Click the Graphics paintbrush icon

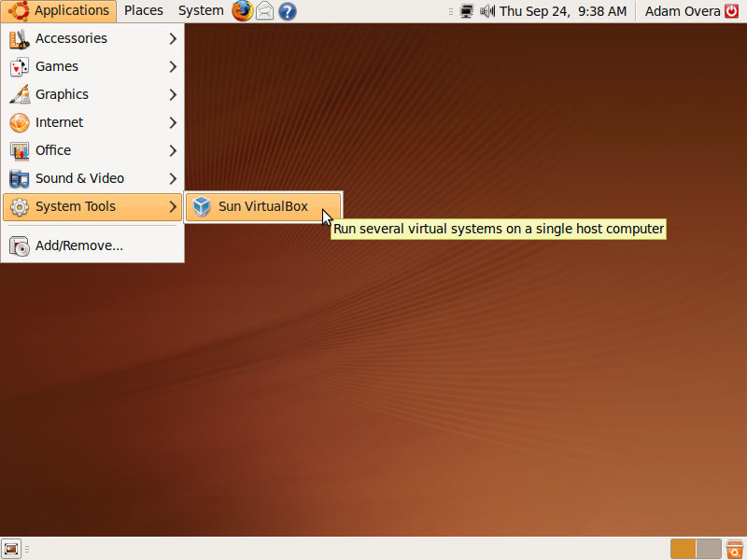coord(20,94)
